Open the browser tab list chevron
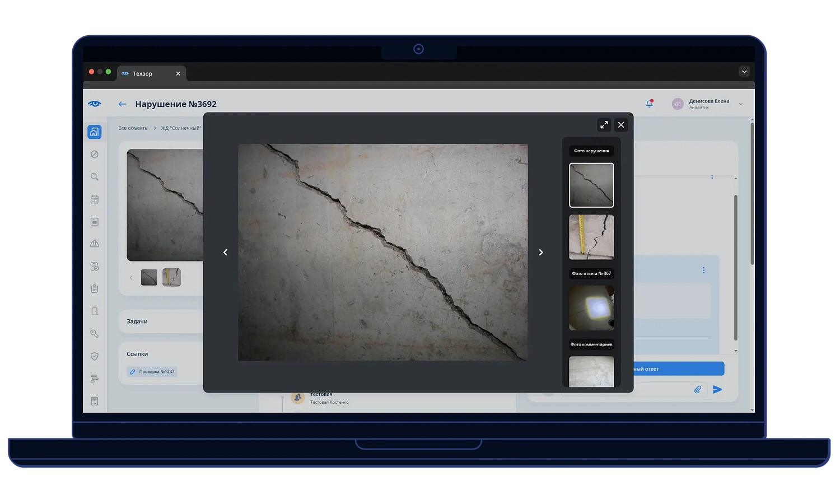The height and width of the screenshot is (504, 840). pos(744,72)
